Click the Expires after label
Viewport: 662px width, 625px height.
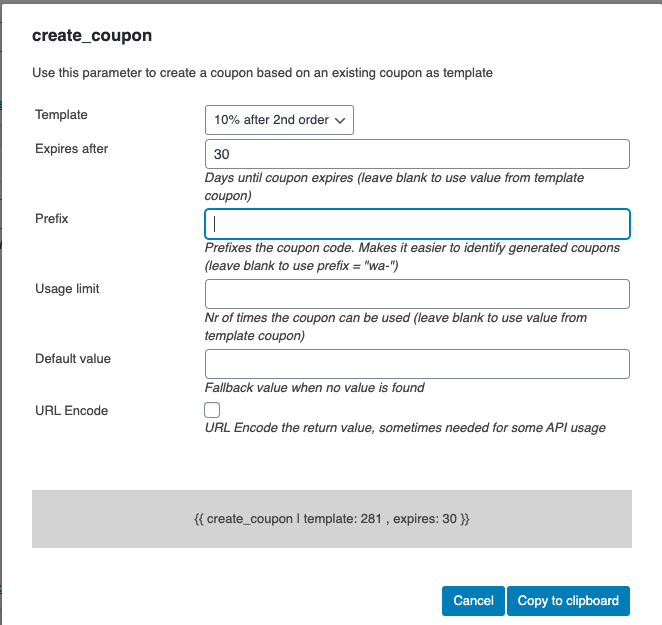point(71,149)
